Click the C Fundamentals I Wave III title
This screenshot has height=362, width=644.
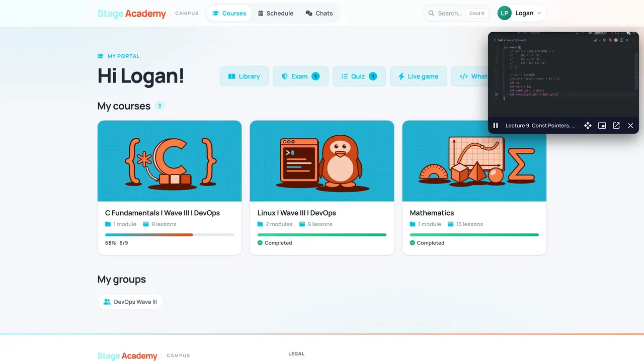163,213
